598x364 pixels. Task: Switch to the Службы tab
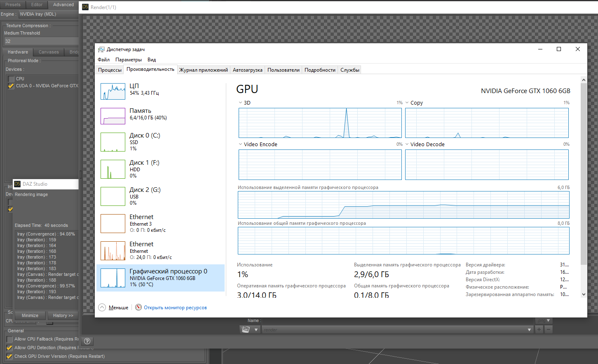[350, 70]
